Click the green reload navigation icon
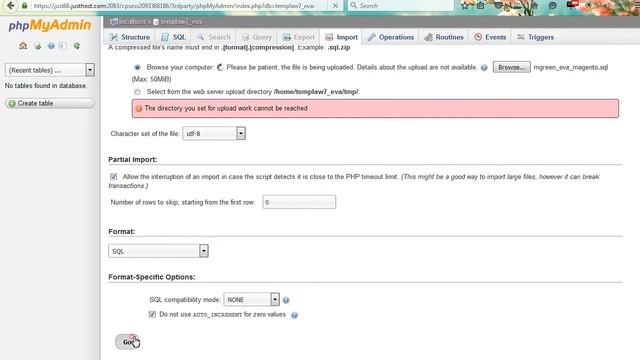The width and height of the screenshot is (640, 360). 77,46
